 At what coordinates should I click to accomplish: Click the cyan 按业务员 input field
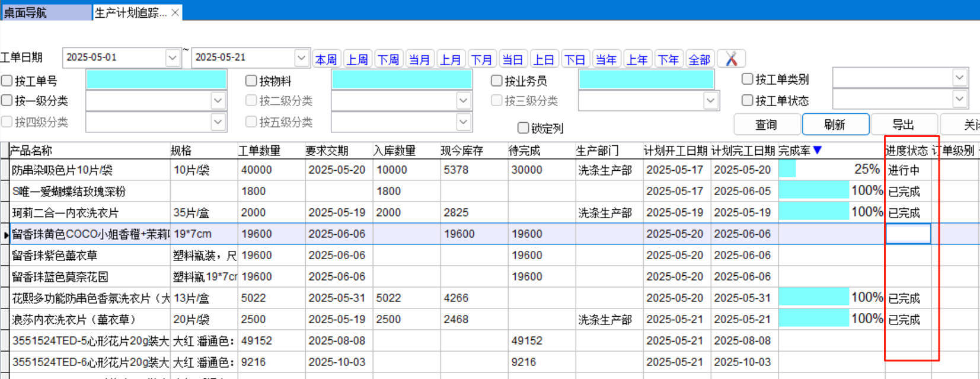(646, 80)
